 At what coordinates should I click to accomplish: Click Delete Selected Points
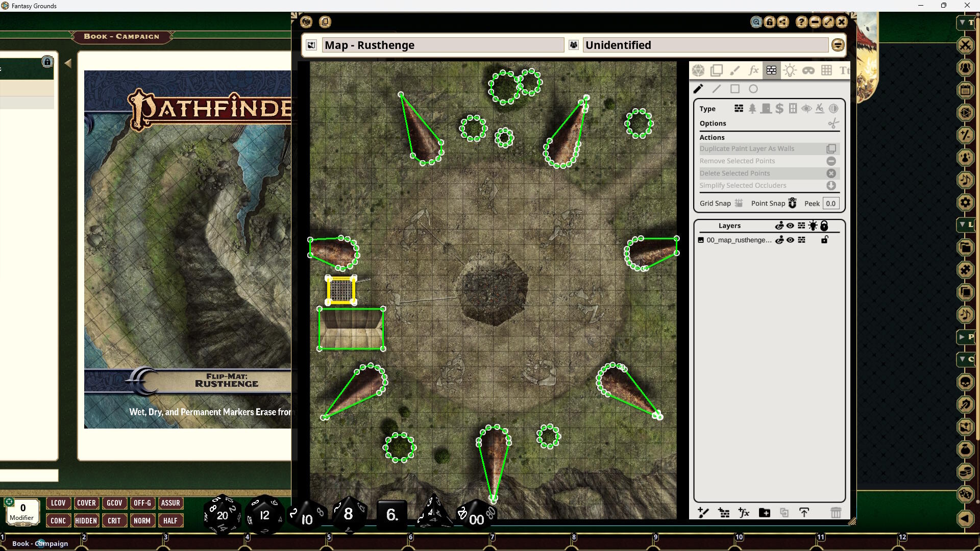768,173
